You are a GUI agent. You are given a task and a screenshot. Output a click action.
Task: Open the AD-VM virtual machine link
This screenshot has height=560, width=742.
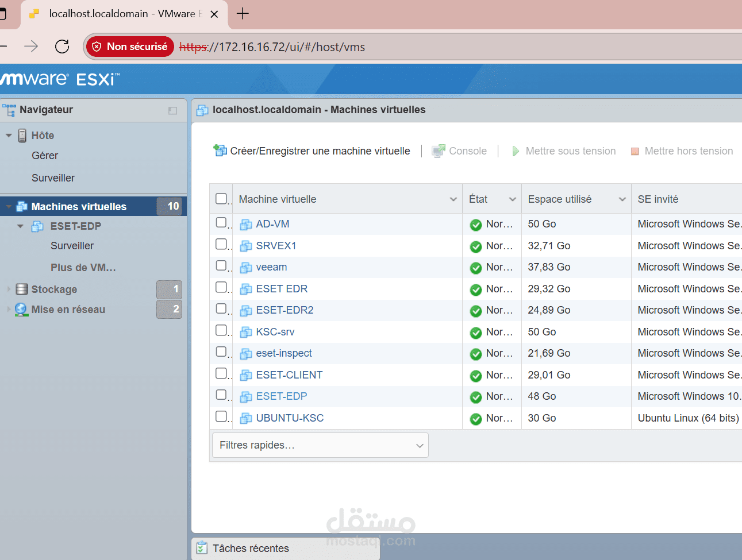pyautogui.click(x=272, y=224)
